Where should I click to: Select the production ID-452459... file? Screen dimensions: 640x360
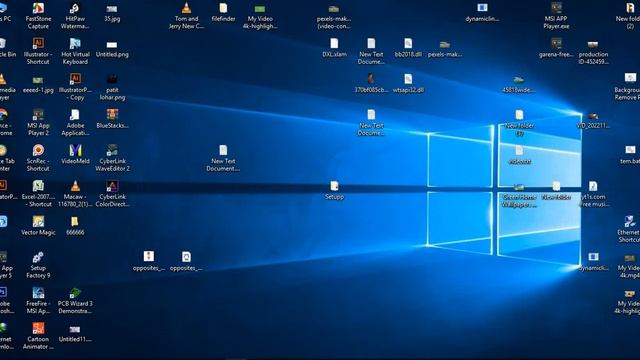tap(593, 52)
